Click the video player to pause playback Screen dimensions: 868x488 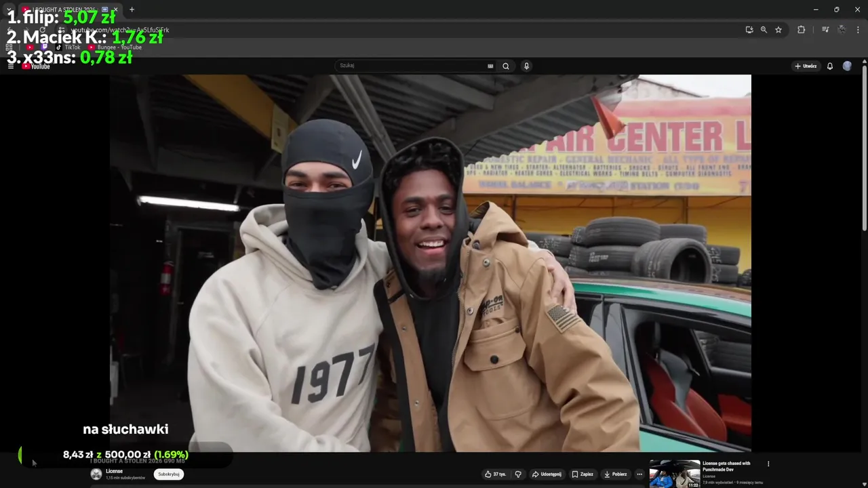pyautogui.click(x=430, y=263)
